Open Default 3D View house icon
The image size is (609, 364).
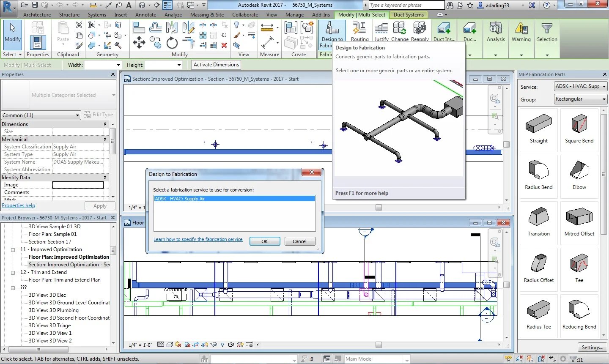(142, 5)
